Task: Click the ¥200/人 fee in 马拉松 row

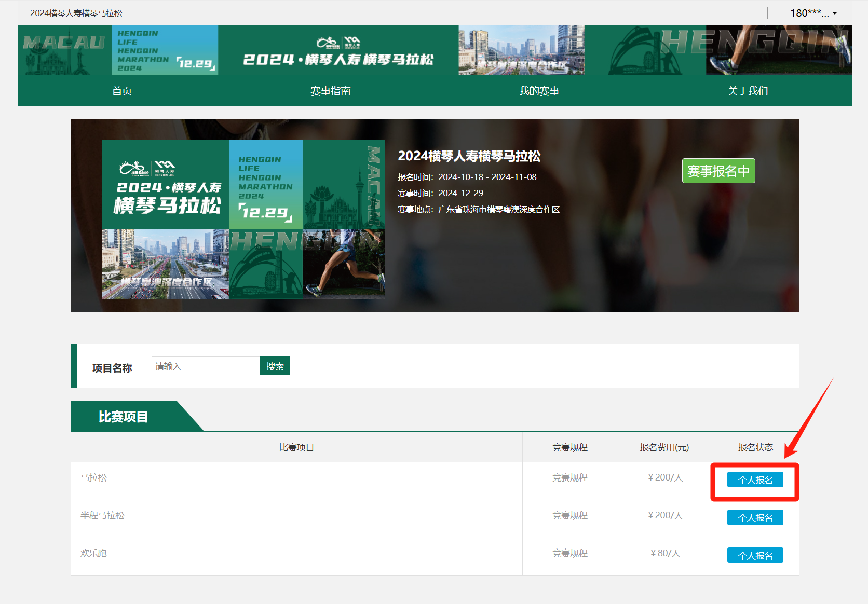Action: coord(664,477)
